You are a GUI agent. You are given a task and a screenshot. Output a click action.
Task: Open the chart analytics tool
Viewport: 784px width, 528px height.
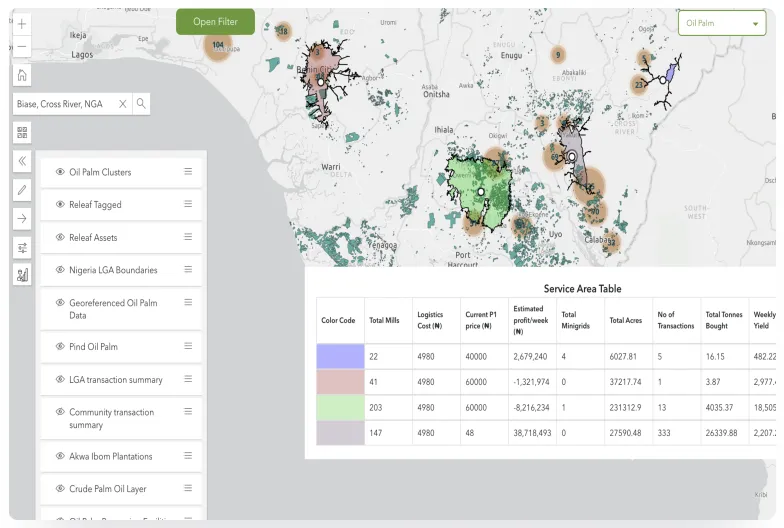pyautogui.click(x=22, y=275)
